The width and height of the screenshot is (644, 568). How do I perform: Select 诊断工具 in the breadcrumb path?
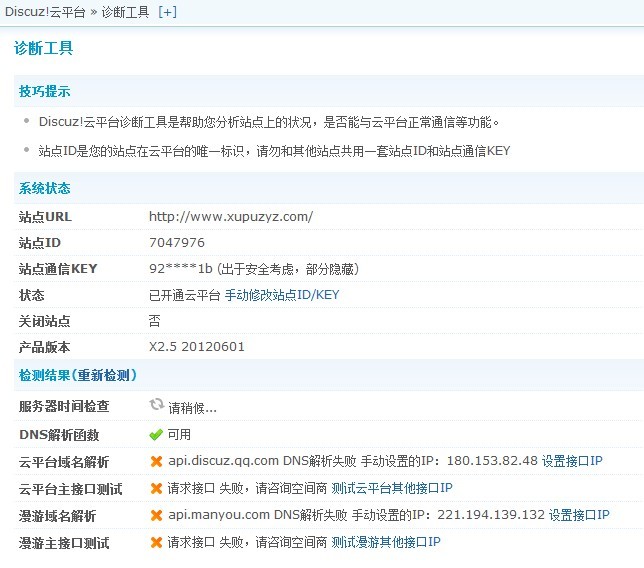(x=126, y=10)
